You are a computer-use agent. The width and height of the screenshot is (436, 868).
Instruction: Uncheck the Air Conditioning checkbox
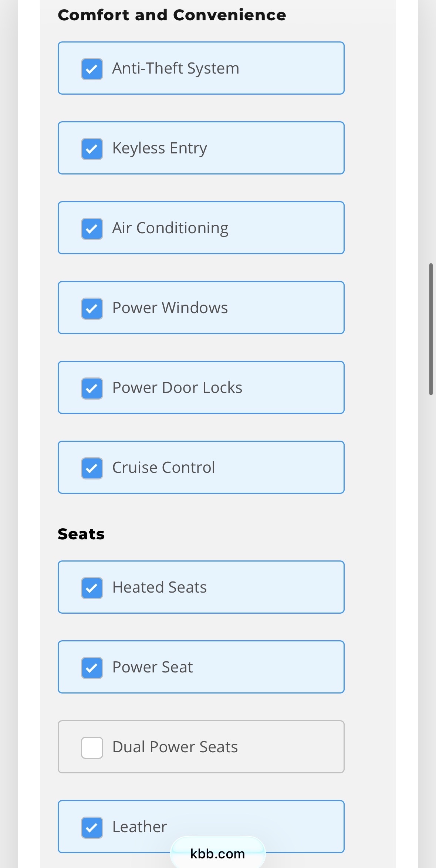coord(92,229)
